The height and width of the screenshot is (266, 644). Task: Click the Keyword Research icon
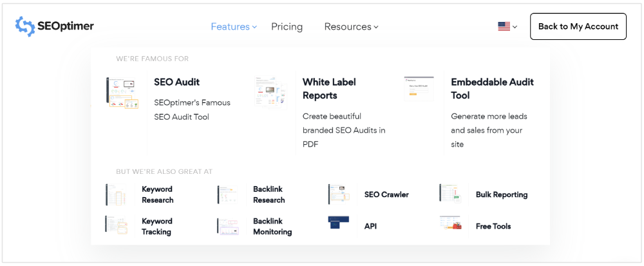[x=117, y=194]
